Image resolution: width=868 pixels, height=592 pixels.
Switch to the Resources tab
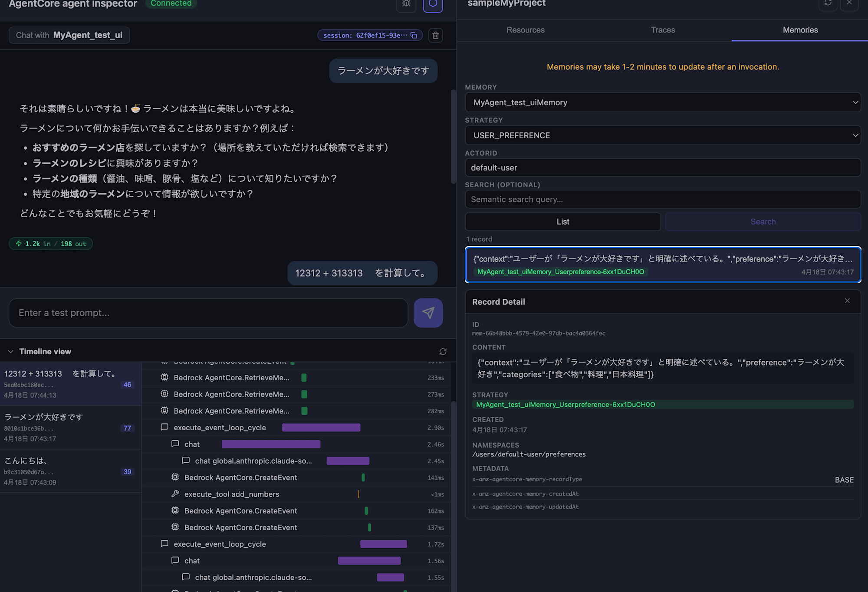525,30
